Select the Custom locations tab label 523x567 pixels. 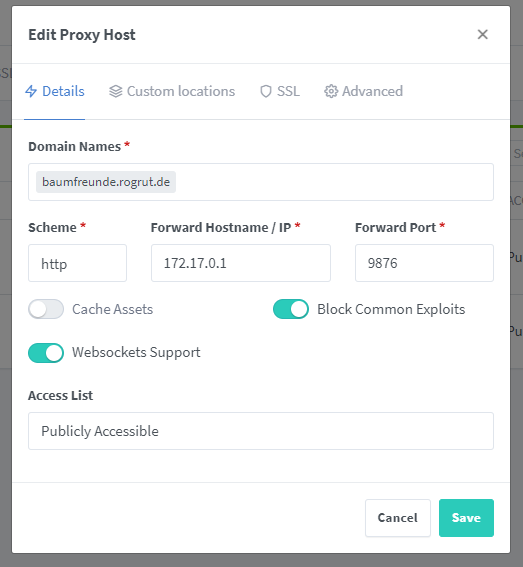click(x=181, y=91)
